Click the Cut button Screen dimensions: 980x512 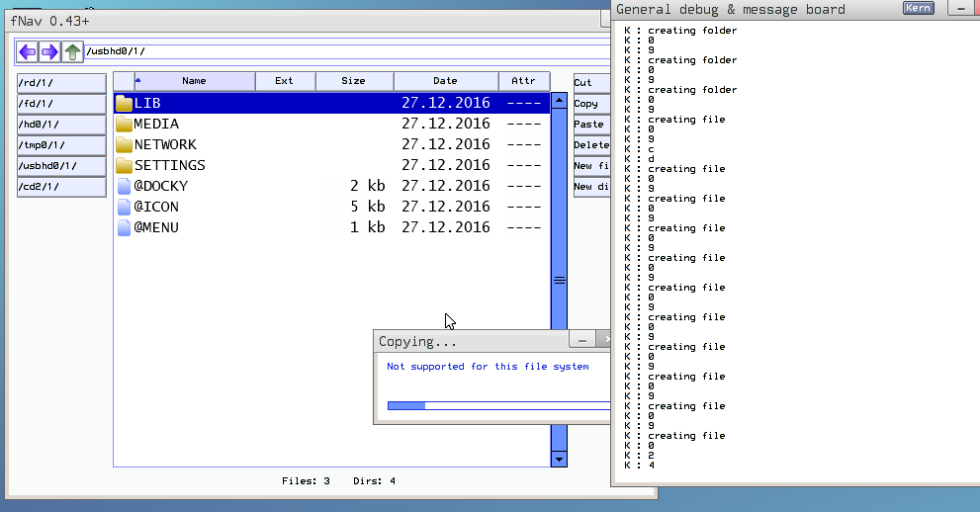pyautogui.click(x=590, y=83)
